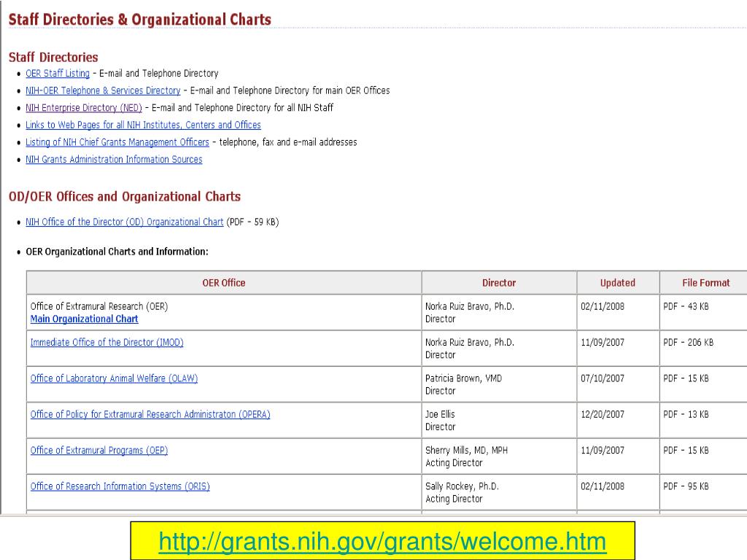The image size is (747, 560).
Task: Click the 'Joe Ellis' director cell
Action: (x=499, y=421)
